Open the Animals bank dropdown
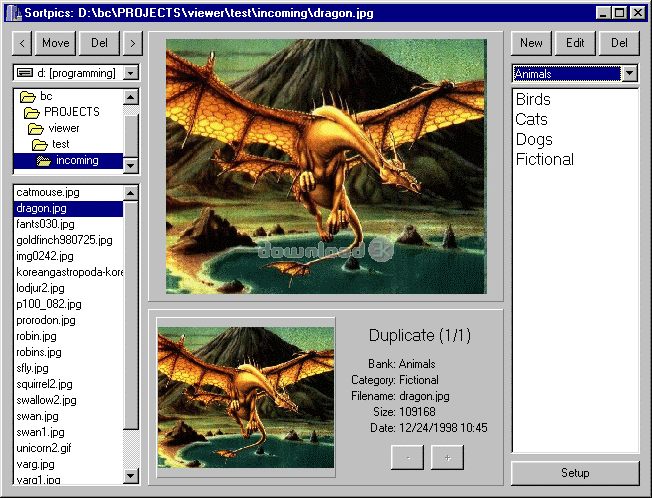 point(630,74)
